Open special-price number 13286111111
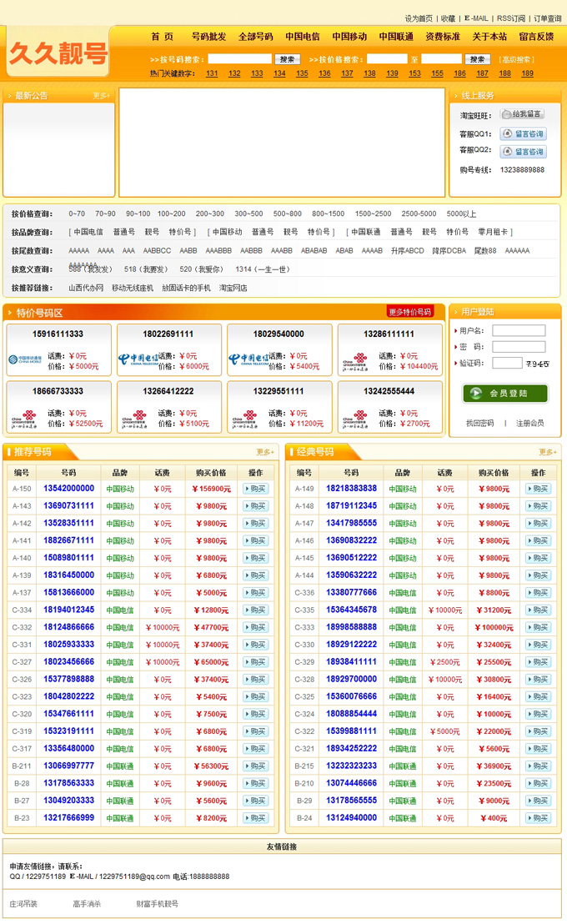567x924 pixels. click(389, 334)
